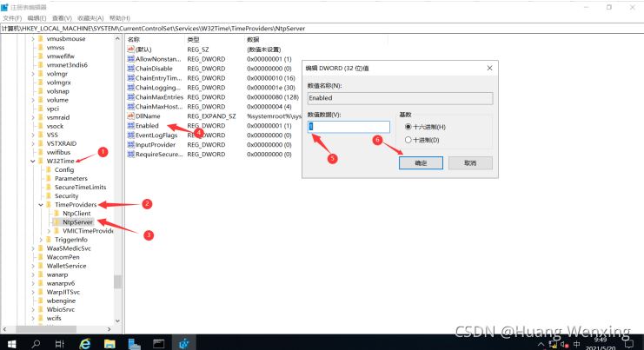Select the wbengine key

(61, 300)
